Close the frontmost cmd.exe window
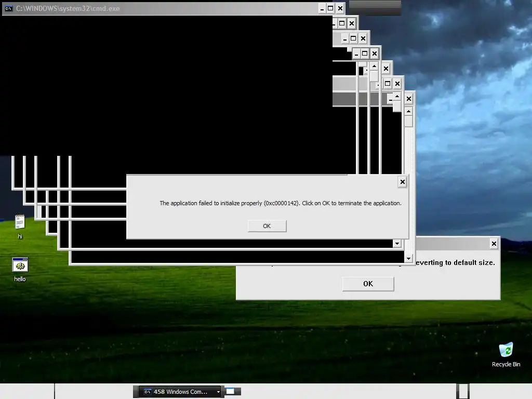Screen dimensions: 532x399 [340, 8]
